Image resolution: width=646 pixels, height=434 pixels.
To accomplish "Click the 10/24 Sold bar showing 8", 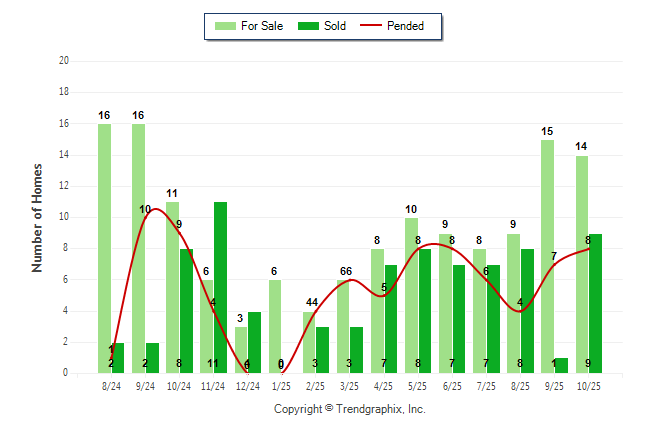I will [186, 311].
